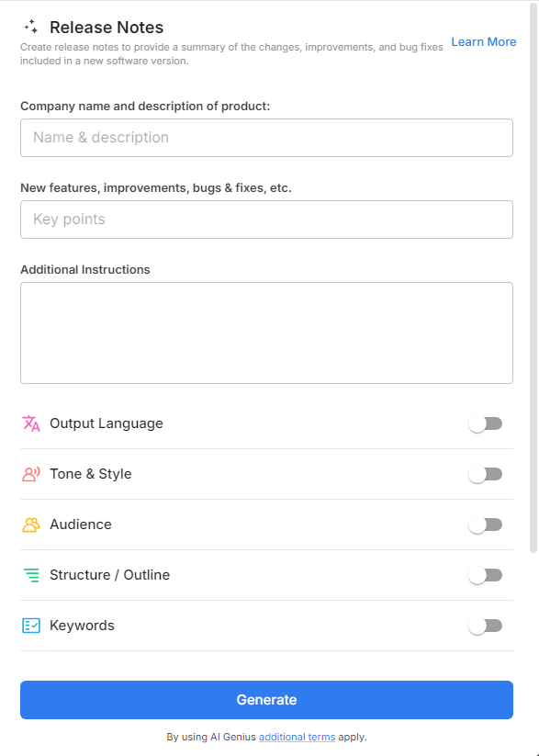Enable the Output Language toggle
The height and width of the screenshot is (756, 539).
click(x=485, y=423)
